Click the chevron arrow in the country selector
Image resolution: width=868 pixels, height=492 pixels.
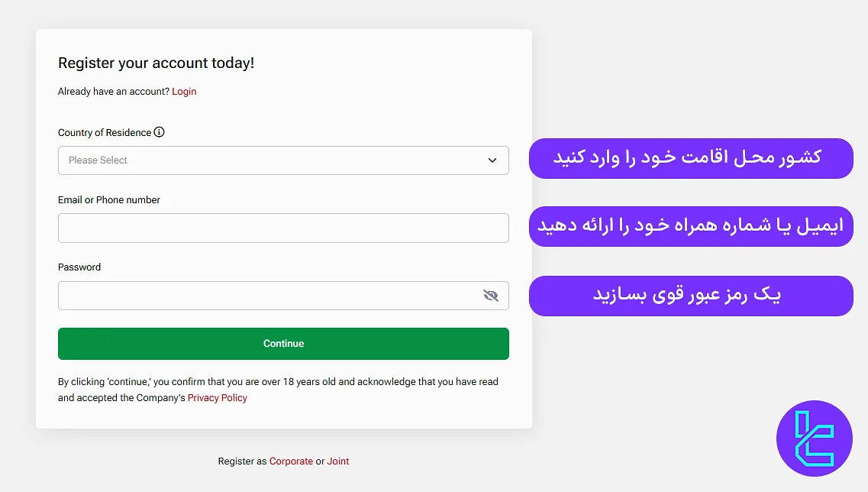pyautogui.click(x=492, y=160)
